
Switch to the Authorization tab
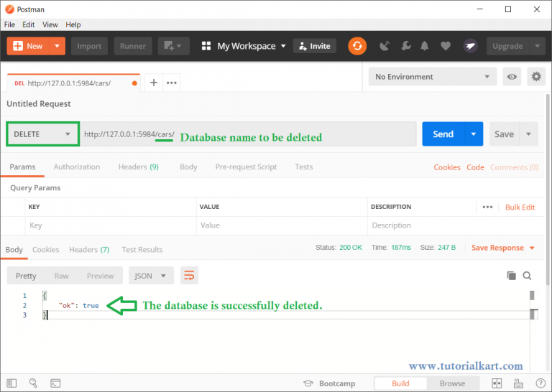click(x=77, y=167)
